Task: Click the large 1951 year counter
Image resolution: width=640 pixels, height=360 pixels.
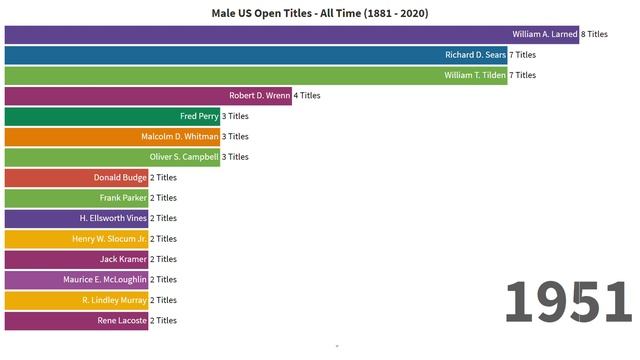Action: [x=569, y=302]
